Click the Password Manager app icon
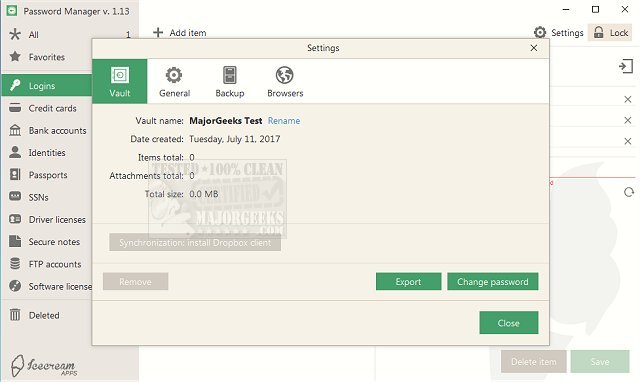The width and height of the screenshot is (640, 382). click(12, 11)
